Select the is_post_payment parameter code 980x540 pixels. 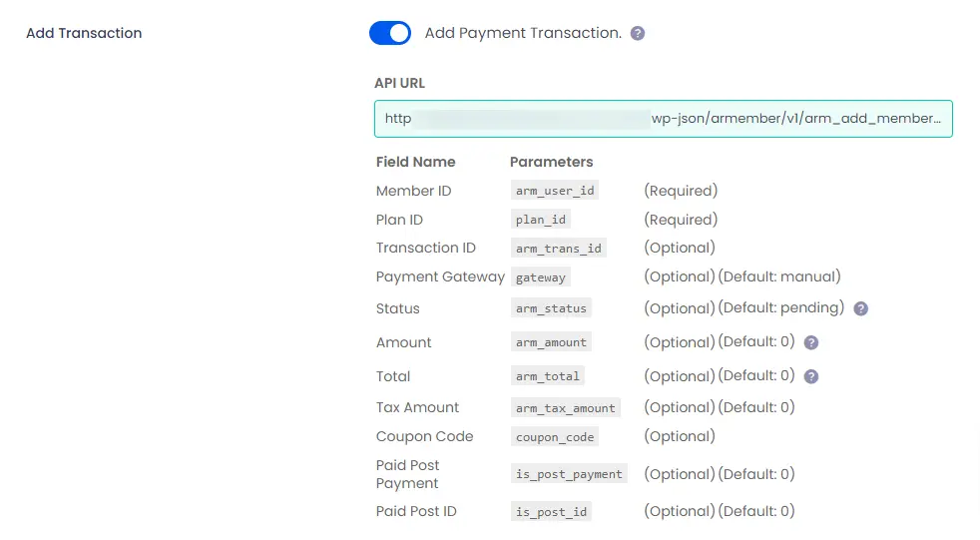point(570,474)
